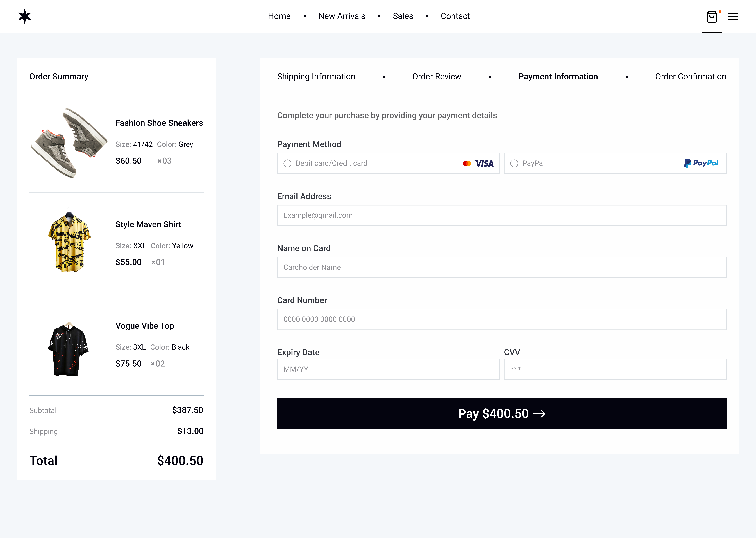Open the Order Review step
Viewport: 756px width, 538px height.
coord(437,77)
